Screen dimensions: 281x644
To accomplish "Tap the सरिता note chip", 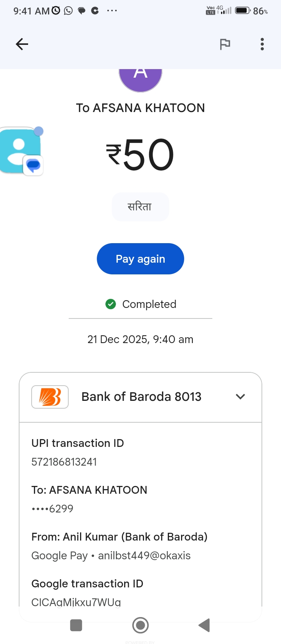I will pos(140,207).
